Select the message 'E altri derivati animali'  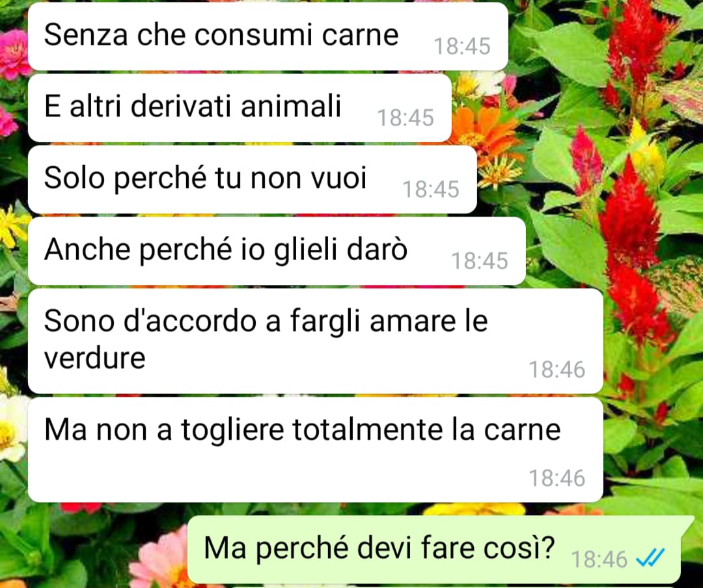coord(240,108)
